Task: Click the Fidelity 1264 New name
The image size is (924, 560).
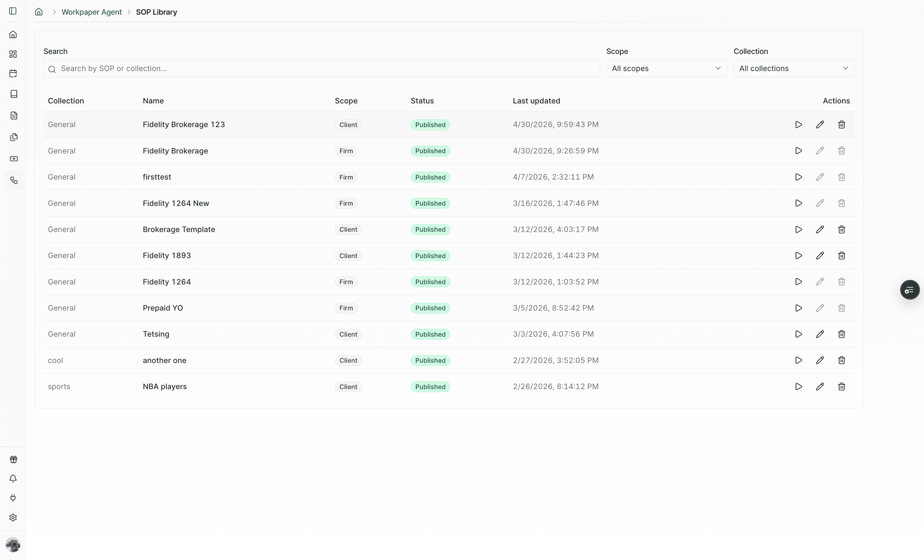Action: click(x=176, y=203)
